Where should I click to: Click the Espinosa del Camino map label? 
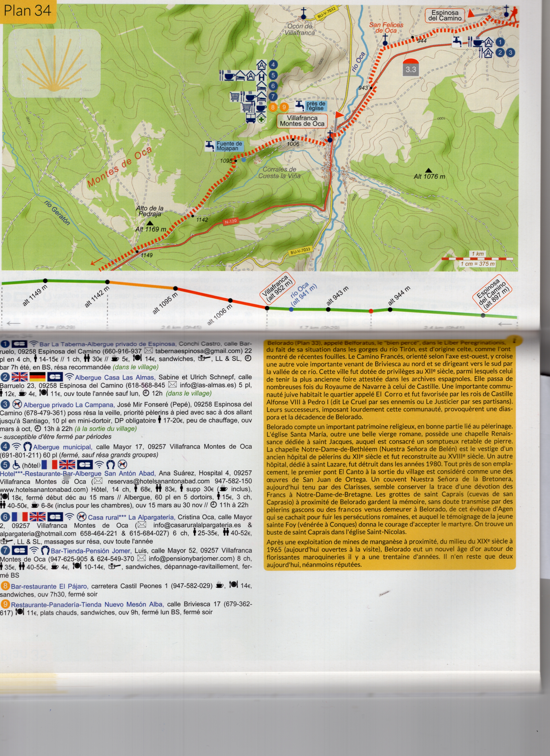pos(445,16)
